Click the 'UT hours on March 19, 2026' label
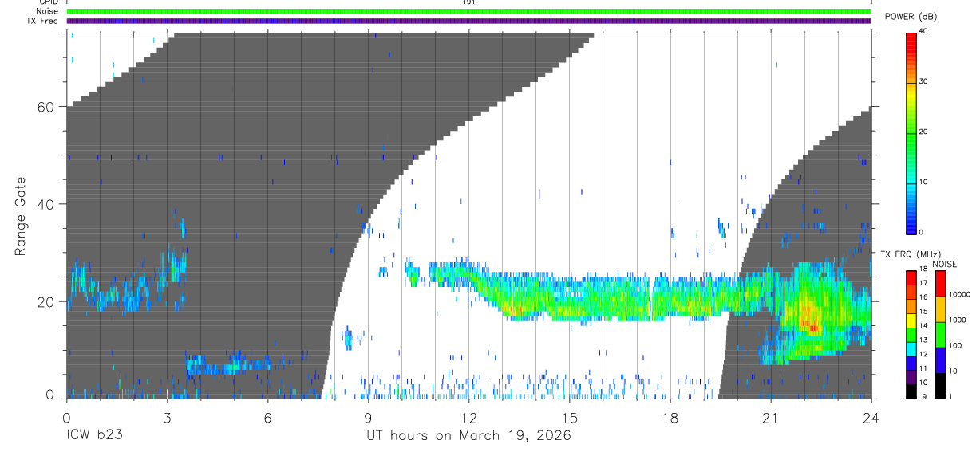The height and width of the screenshot is (452, 980). point(468,436)
